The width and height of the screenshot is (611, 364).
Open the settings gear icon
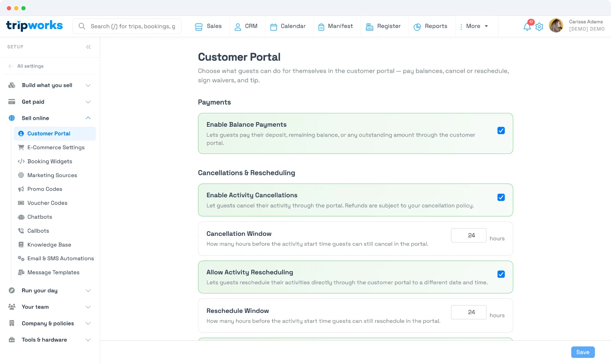(x=539, y=27)
